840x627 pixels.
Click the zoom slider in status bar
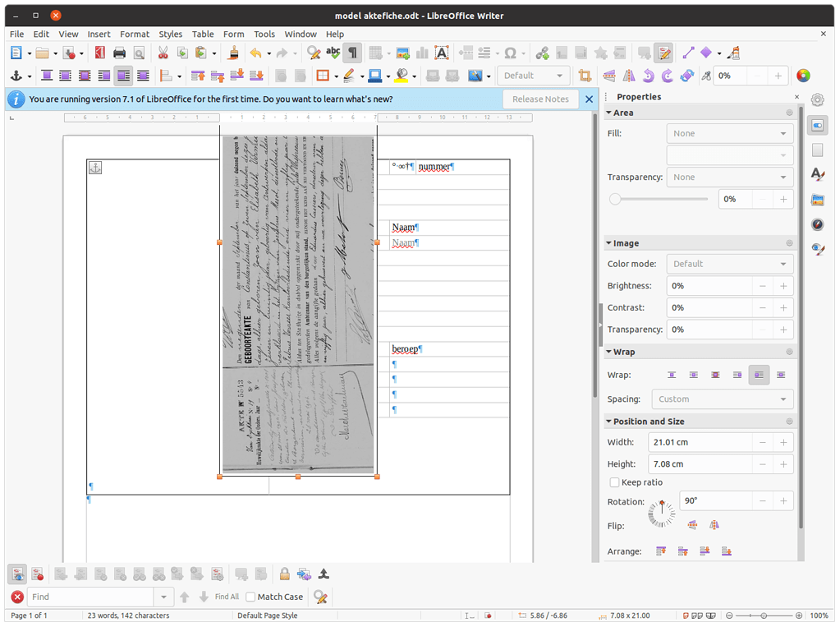click(764, 615)
